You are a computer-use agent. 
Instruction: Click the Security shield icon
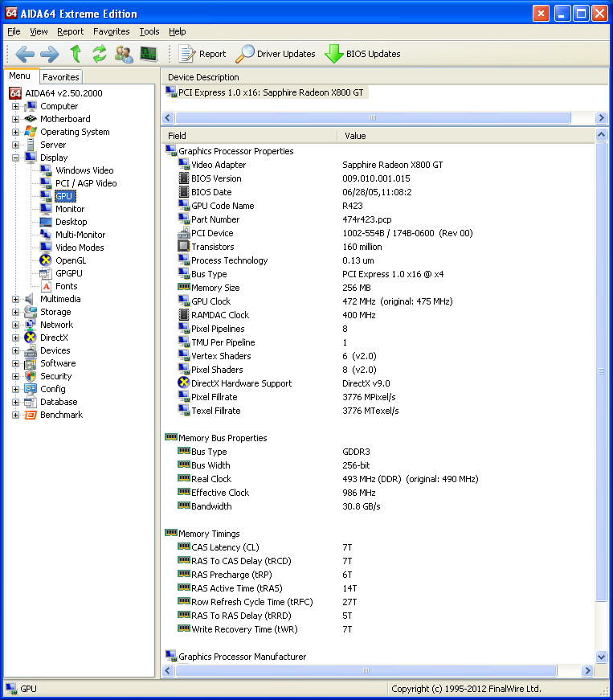tap(31, 376)
